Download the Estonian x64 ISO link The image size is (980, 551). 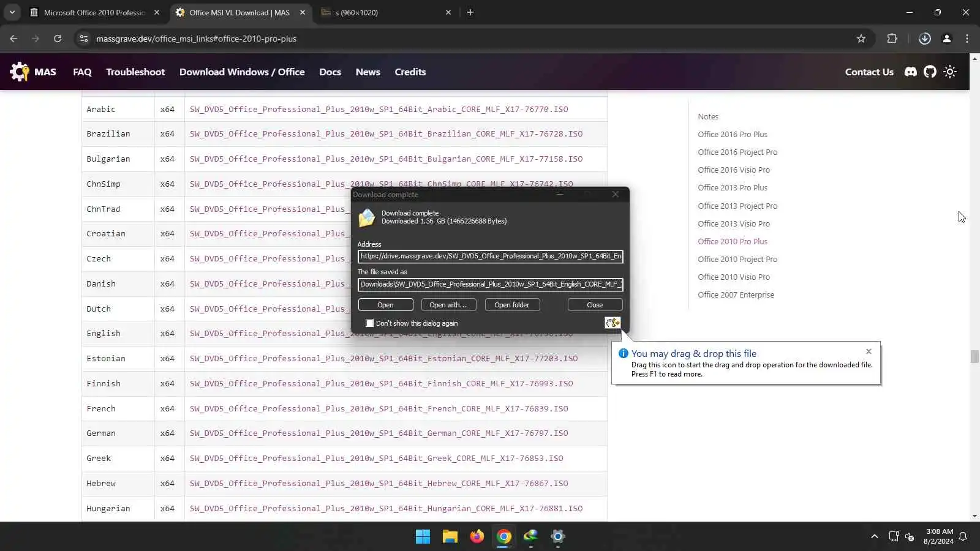(x=383, y=359)
